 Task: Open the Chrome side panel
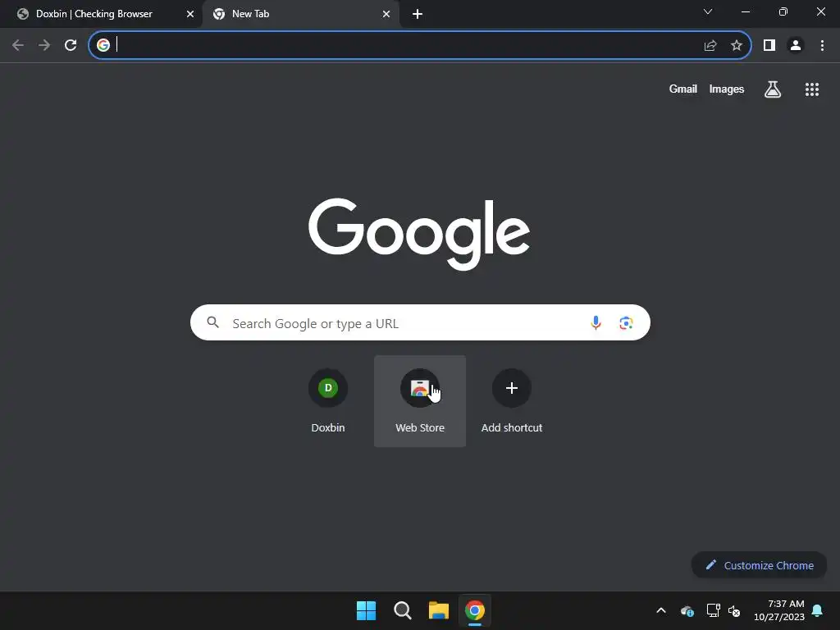point(769,45)
